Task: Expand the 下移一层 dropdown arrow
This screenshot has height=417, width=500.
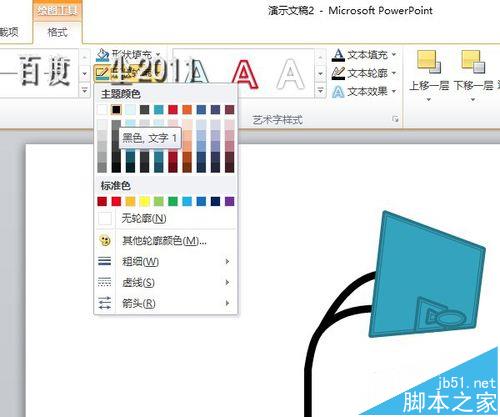Action: click(x=473, y=99)
